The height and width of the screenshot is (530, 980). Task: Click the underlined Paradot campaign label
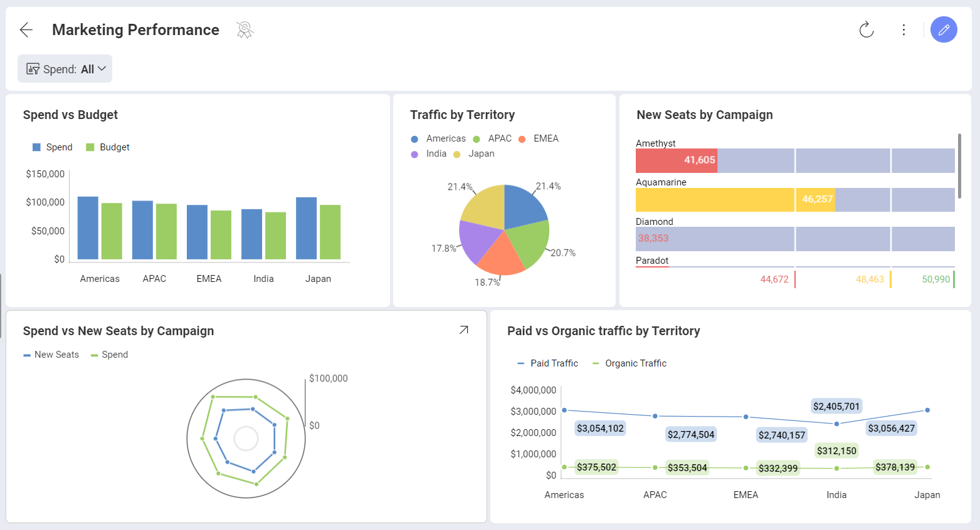coord(652,261)
